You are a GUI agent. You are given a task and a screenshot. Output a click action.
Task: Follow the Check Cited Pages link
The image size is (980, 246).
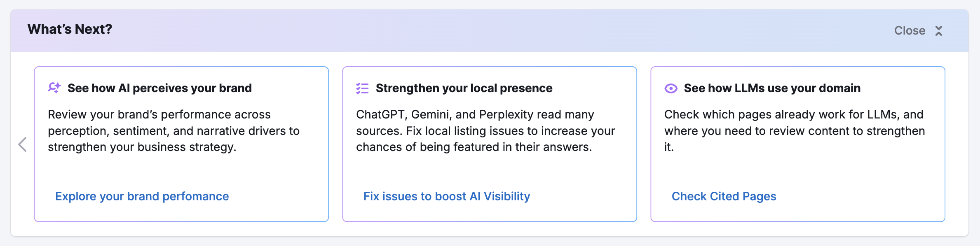(x=724, y=197)
